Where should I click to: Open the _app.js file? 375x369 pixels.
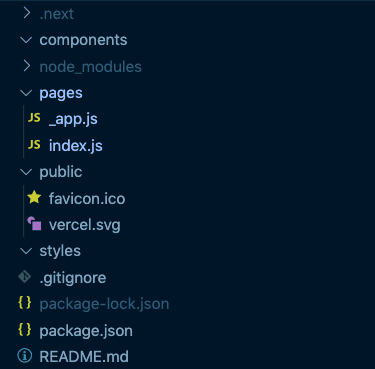(x=73, y=119)
